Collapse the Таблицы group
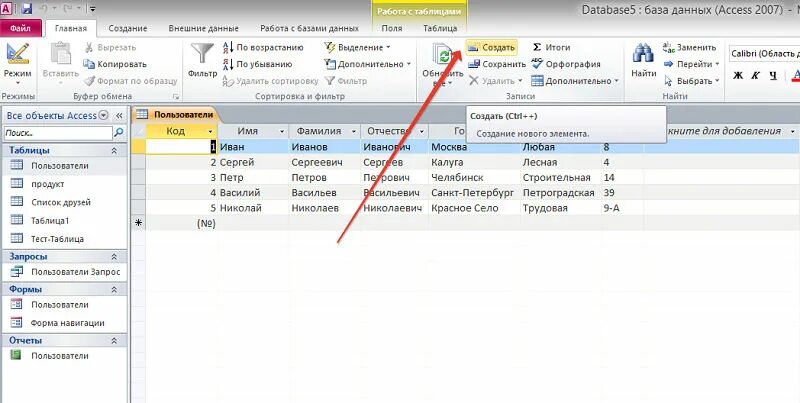The width and height of the screenshot is (800, 403). click(114, 150)
